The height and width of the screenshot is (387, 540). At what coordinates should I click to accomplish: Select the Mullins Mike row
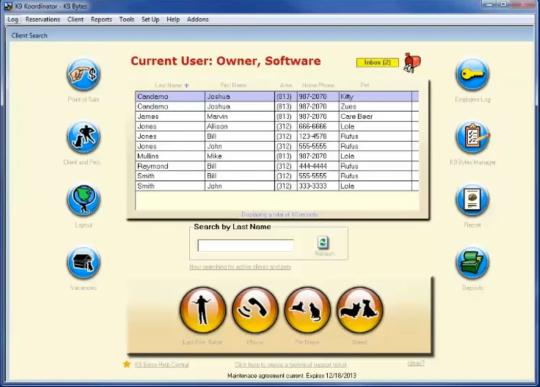(x=277, y=156)
